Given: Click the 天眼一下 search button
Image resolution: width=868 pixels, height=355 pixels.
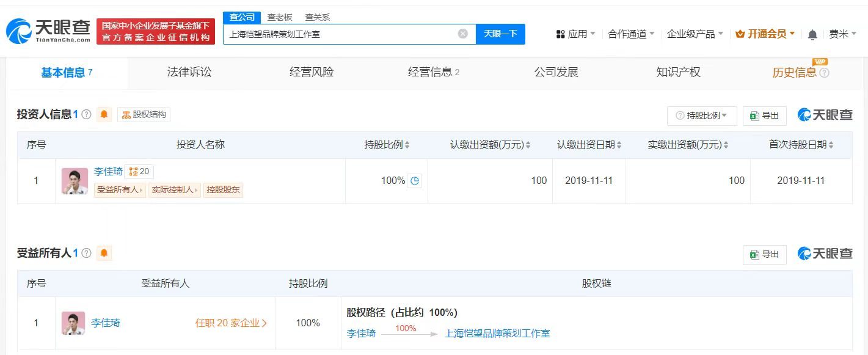Looking at the screenshot, I should click(x=501, y=34).
